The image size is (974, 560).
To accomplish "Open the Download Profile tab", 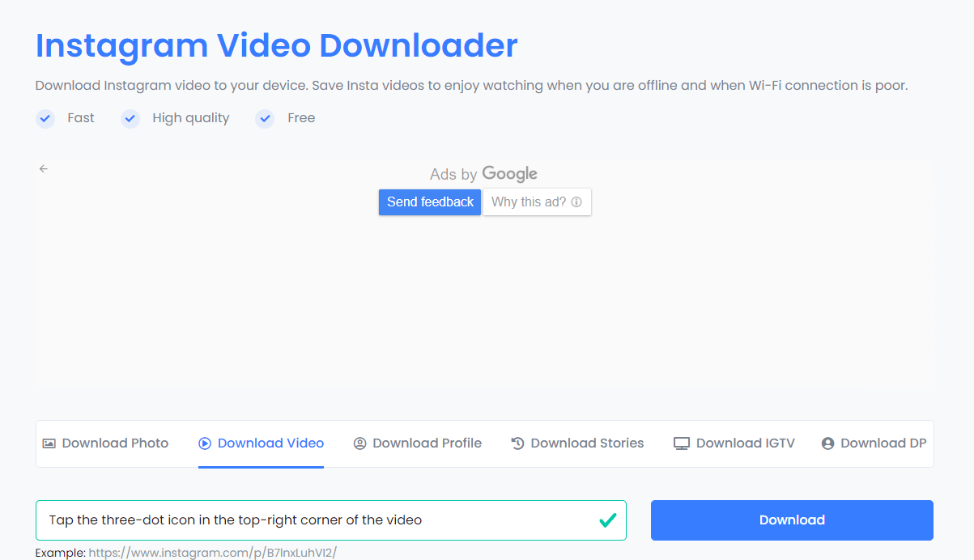I will tap(418, 443).
